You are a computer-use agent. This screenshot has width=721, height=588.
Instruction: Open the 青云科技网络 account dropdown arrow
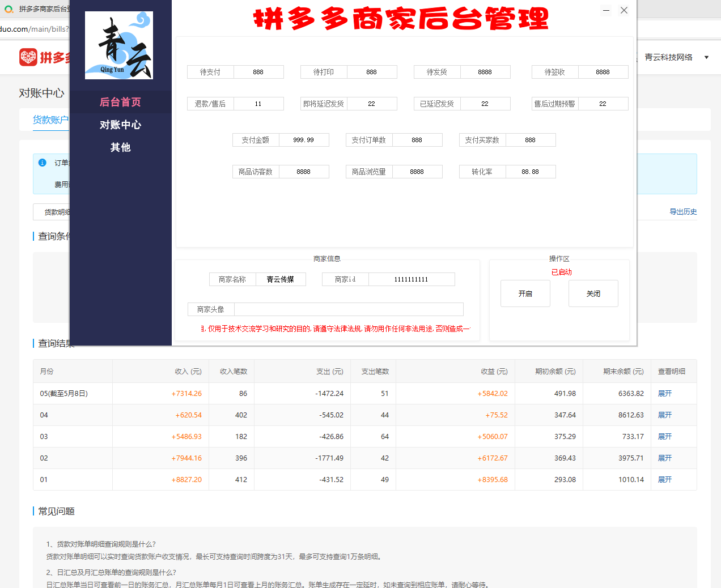coord(706,57)
